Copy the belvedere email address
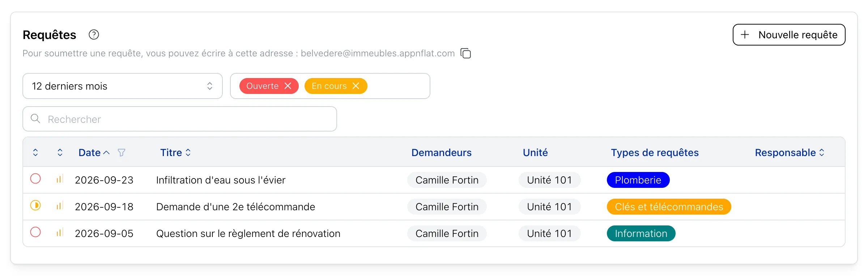 466,53
